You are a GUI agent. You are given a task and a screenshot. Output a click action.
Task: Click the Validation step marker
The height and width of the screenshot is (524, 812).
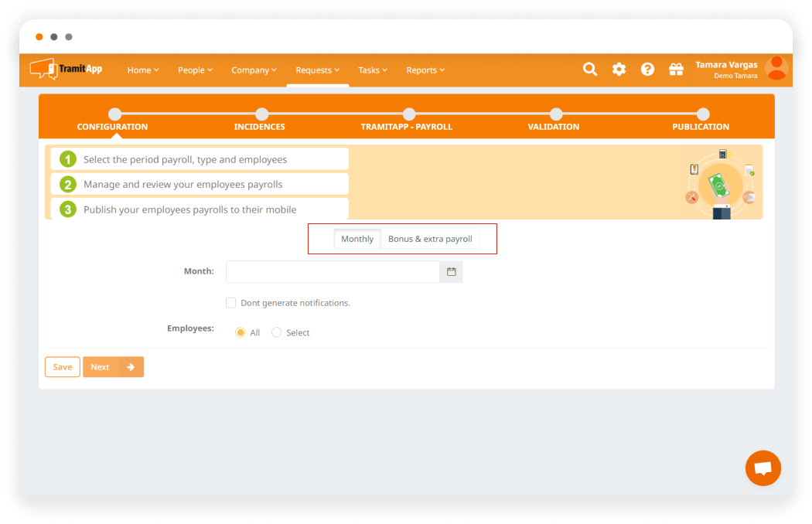tap(555, 114)
